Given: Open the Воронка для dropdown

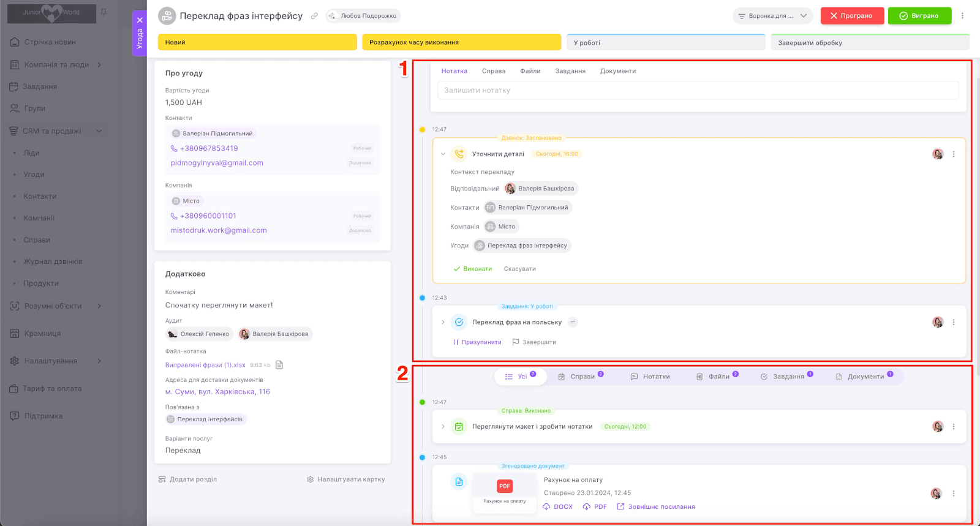Looking at the screenshot, I should tap(772, 16).
